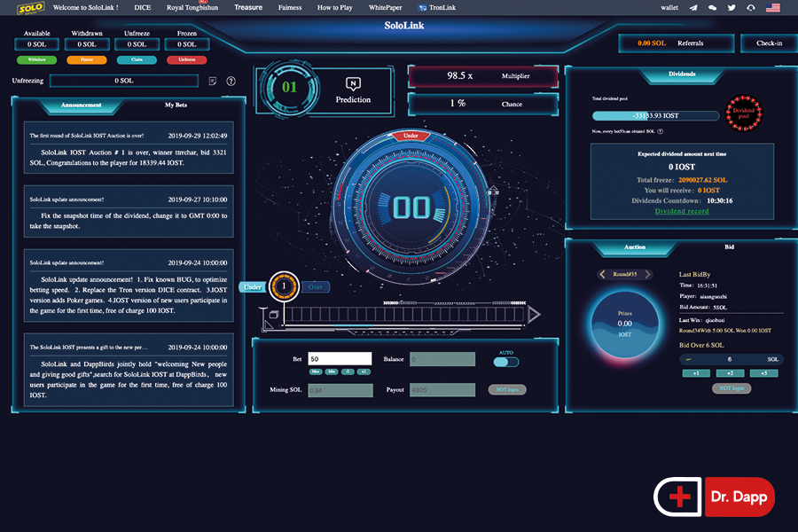Click the teal Claim button

click(137, 59)
